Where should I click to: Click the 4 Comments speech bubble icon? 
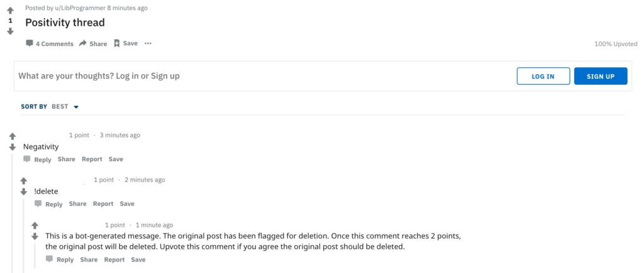click(30, 43)
